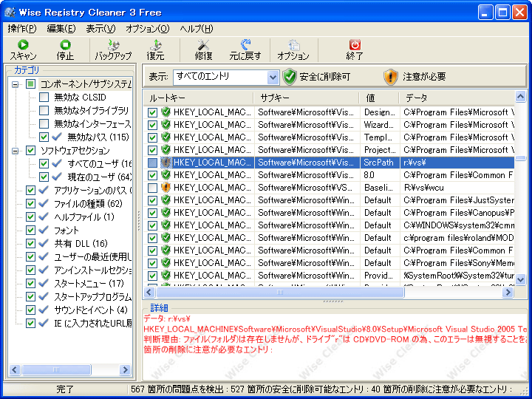The width and height of the screenshot is (532, 399).
Task: Click the 復元 restore toolbar icon
Action: pos(155,45)
